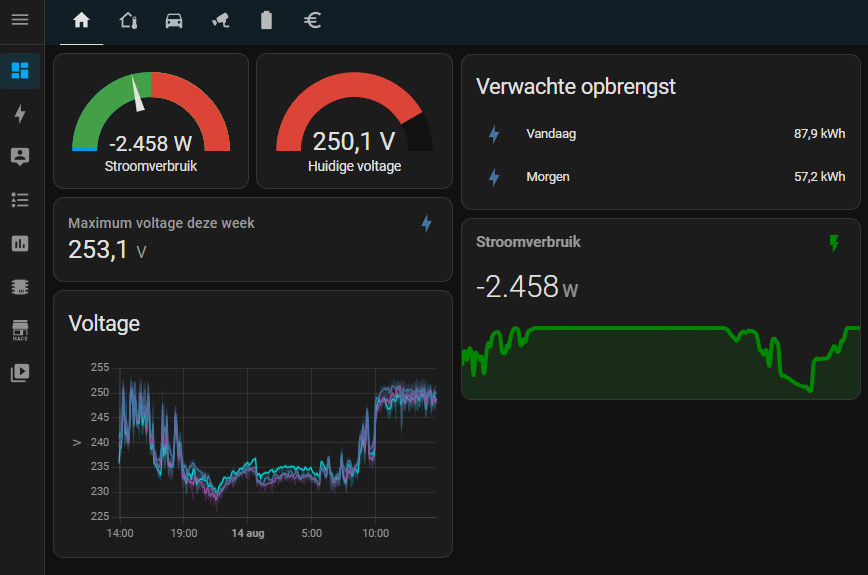This screenshot has height=575, width=868.
Task: Open the Overview dashboard in sidebar
Action: tap(20, 71)
